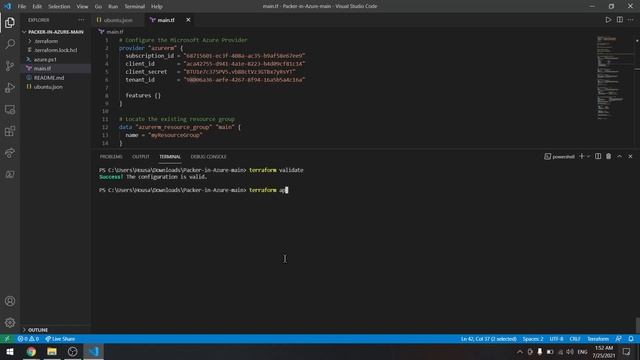
Task: Open the Terminal menu
Action: [x=135, y=7]
